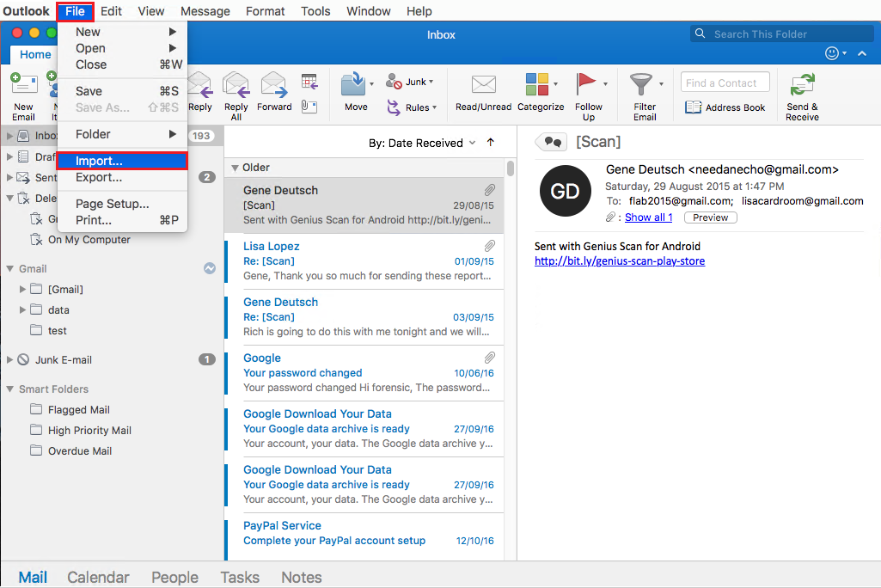This screenshot has height=588, width=881.
Task: Select the On My Computer folder
Action: (82, 240)
